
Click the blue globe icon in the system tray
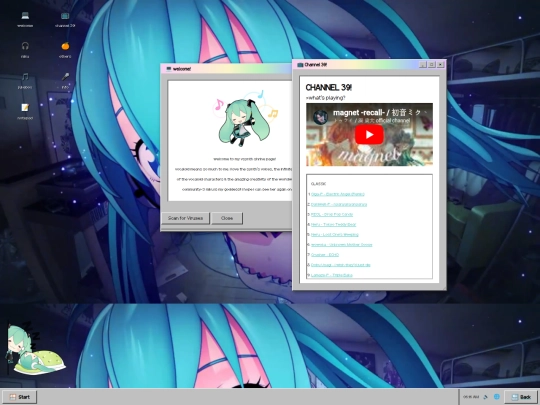[x=497, y=397]
